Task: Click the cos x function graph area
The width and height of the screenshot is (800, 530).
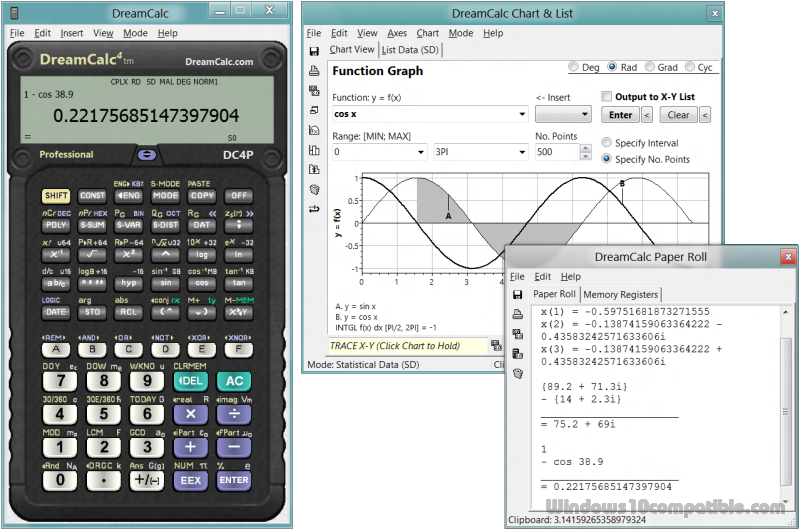Action: [x=535, y=223]
